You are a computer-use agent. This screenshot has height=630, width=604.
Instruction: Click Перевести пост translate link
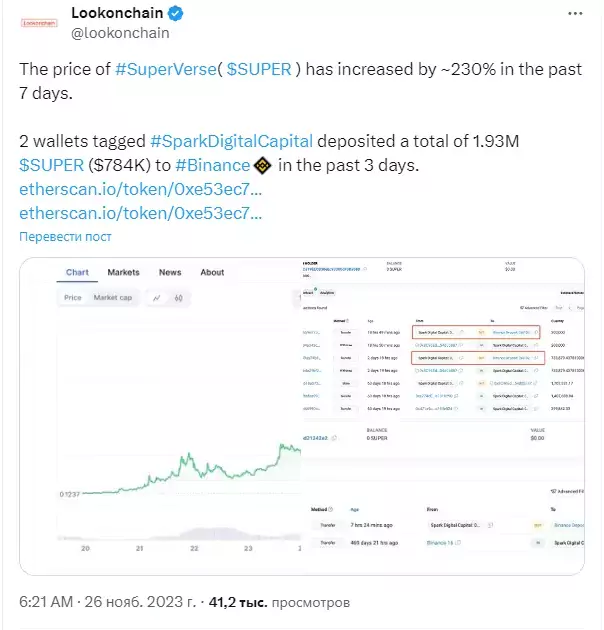[x=65, y=237]
